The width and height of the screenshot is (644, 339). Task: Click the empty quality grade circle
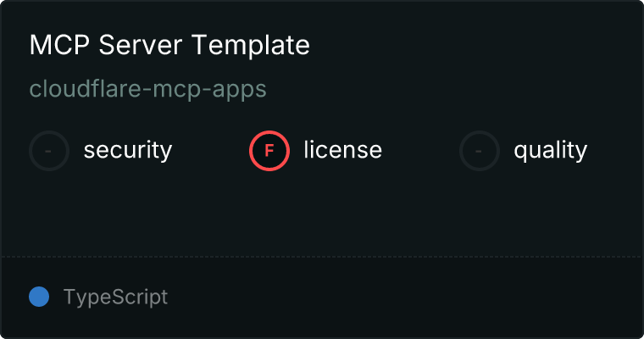coord(480,151)
